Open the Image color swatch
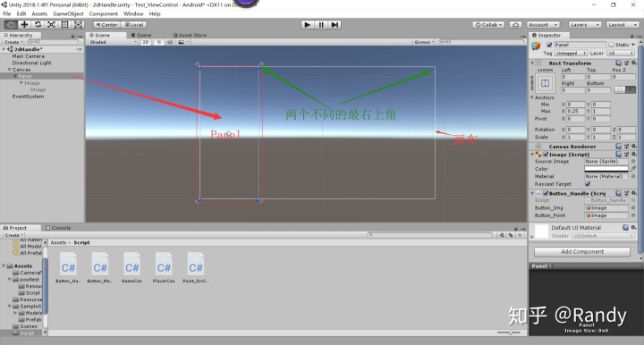The width and height of the screenshot is (644, 345). click(x=606, y=169)
